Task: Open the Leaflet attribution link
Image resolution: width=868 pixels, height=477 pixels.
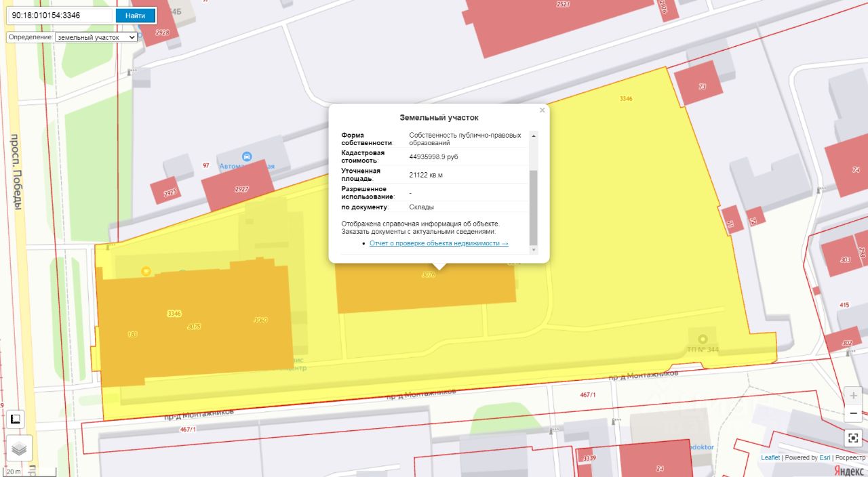Action: (770, 458)
